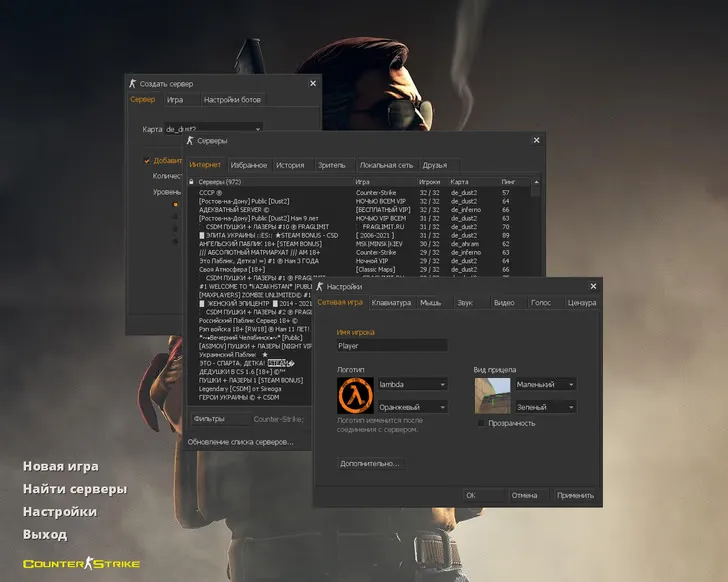This screenshot has width=728, height=582.
Task: Toggle the Добавить bots checkbox
Action: point(147,160)
